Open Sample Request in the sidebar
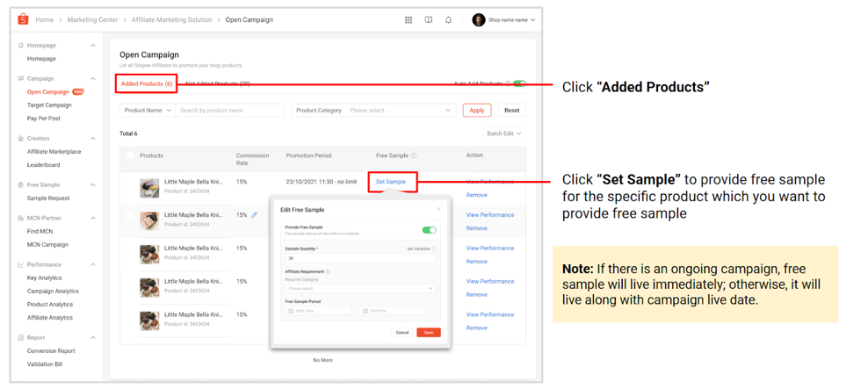The width and height of the screenshot is (868, 389). click(x=48, y=198)
